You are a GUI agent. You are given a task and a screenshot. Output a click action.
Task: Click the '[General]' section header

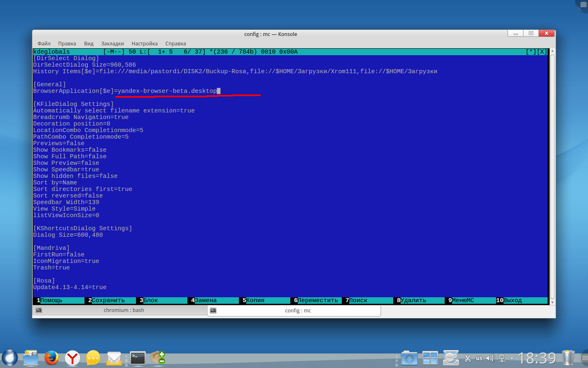(49, 85)
